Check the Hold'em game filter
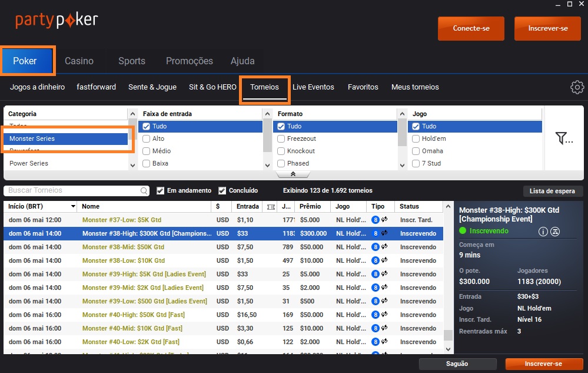 tap(416, 139)
